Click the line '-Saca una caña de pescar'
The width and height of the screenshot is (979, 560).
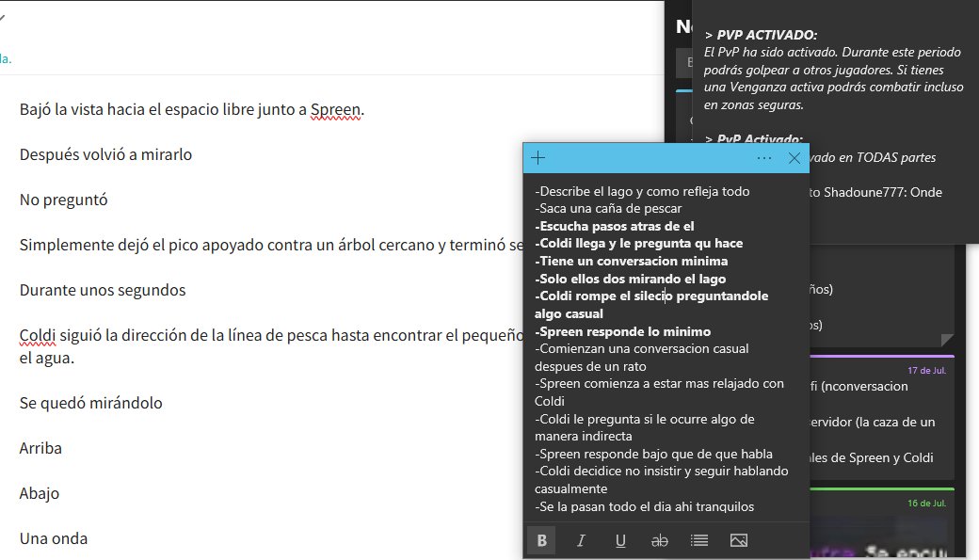click(x=608, y=209)
